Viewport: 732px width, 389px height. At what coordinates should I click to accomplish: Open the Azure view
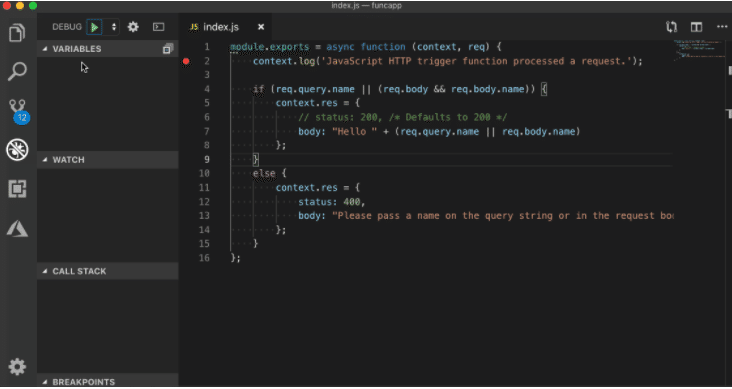coord(17,228)
